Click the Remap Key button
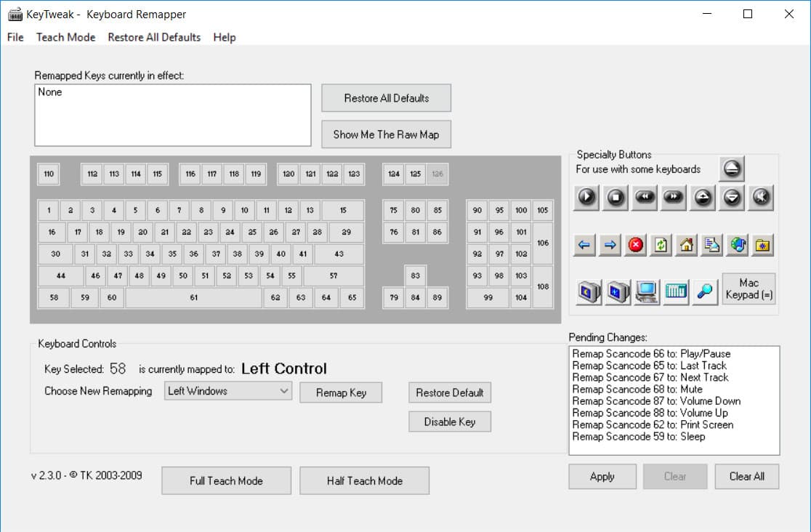The image size is (811, 532). pyautogui.click(x=341, y=392)
